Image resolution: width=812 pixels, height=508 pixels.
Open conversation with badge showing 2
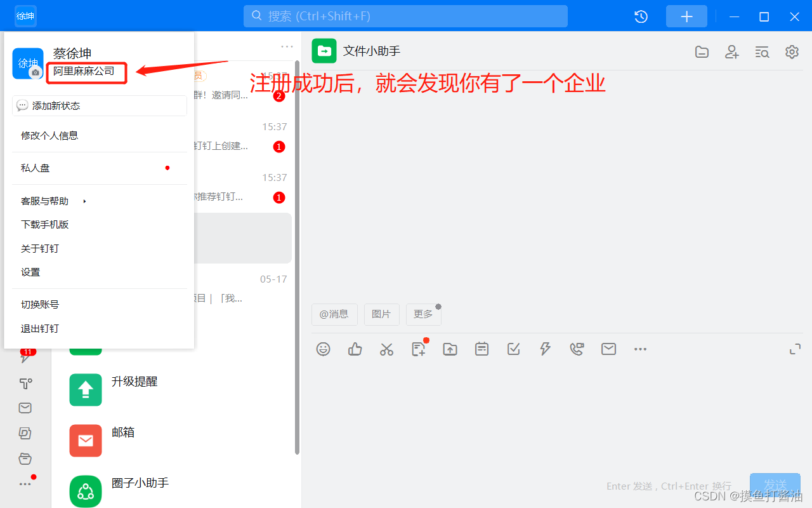click(243, 86)
